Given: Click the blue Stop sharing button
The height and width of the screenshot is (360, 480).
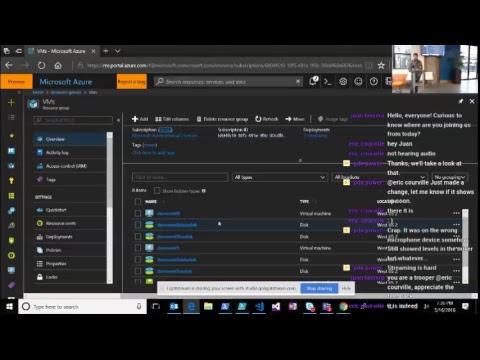Looking at the screenshot, I should (319, 288).
